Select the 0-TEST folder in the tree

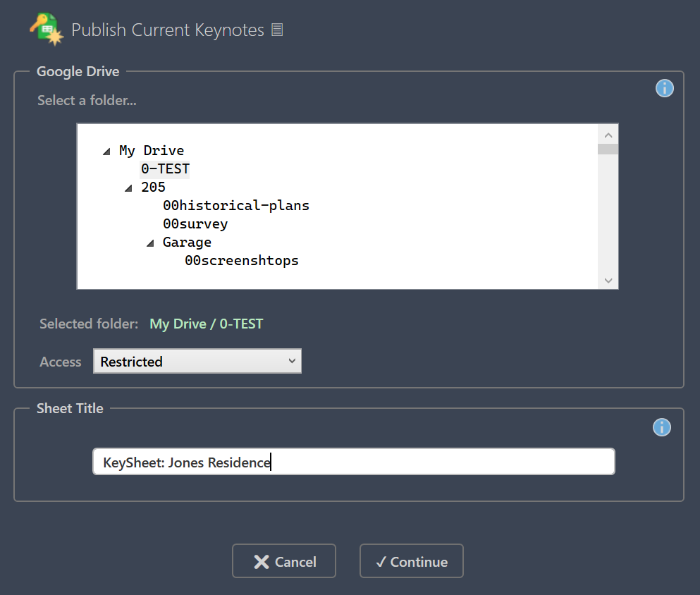[164, 168]
